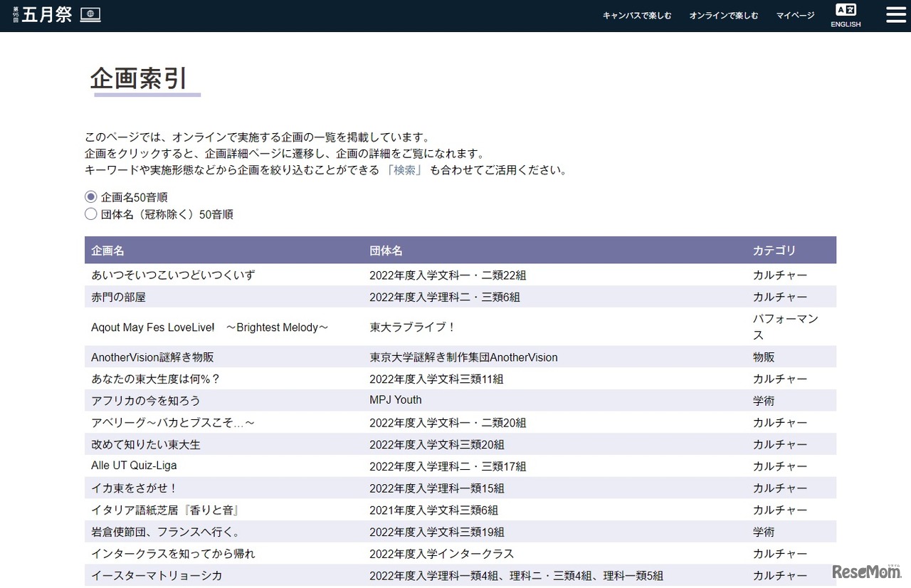Open キャンパスで楽しむ menu item
911x588 pixels.
point(636,16)
